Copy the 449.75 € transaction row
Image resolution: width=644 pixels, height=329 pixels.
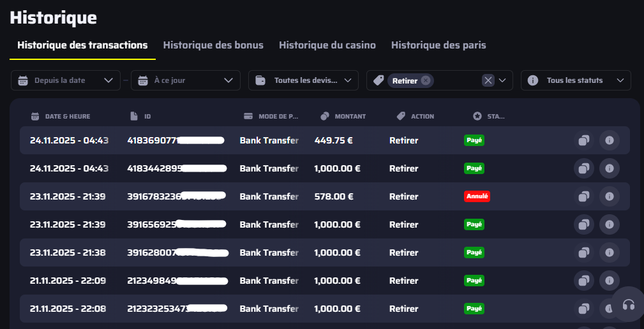point(583,140)
